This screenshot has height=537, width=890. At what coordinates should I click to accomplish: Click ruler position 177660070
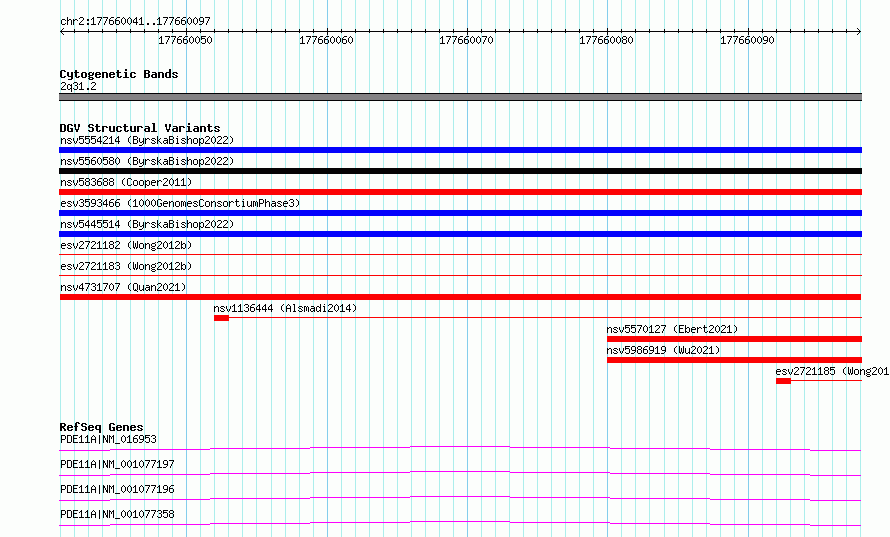pos(466,40)
